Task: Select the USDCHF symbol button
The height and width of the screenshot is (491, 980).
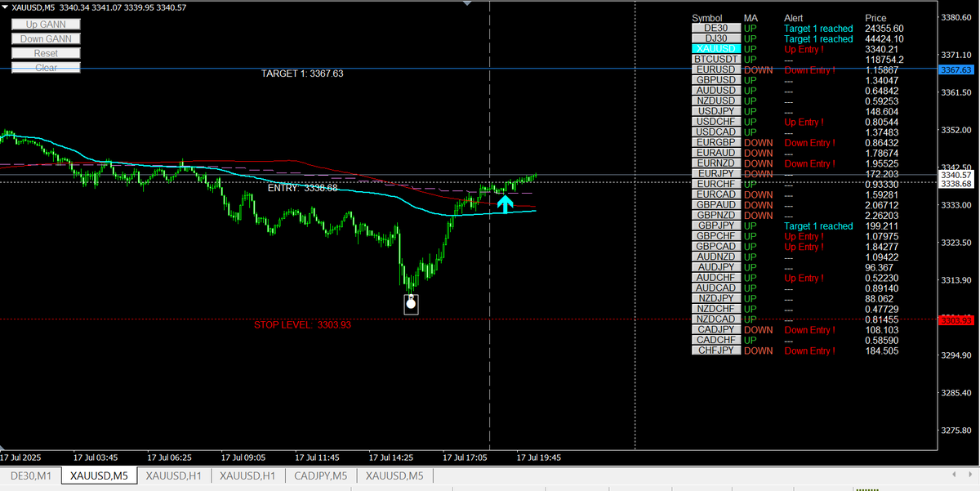Action: pos(716,122)
